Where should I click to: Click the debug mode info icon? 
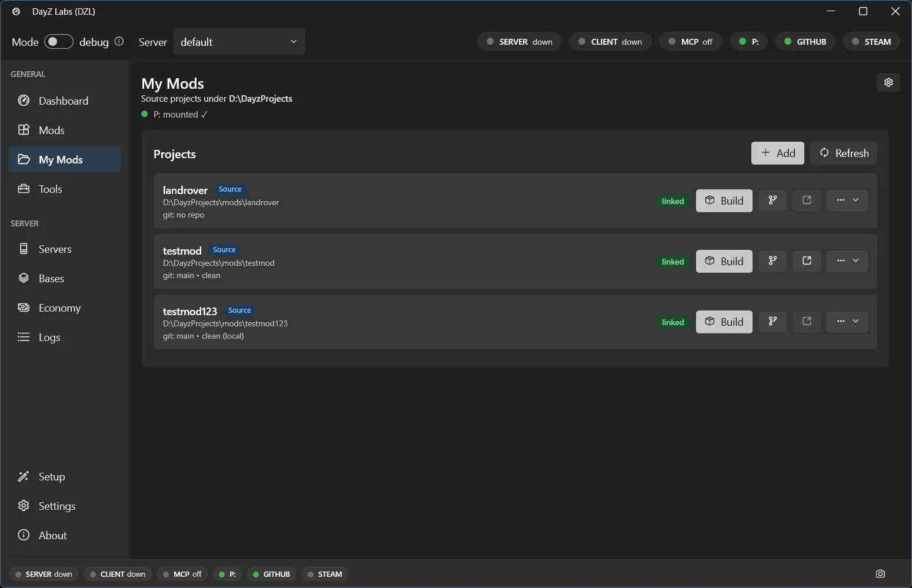click(119, 42)
